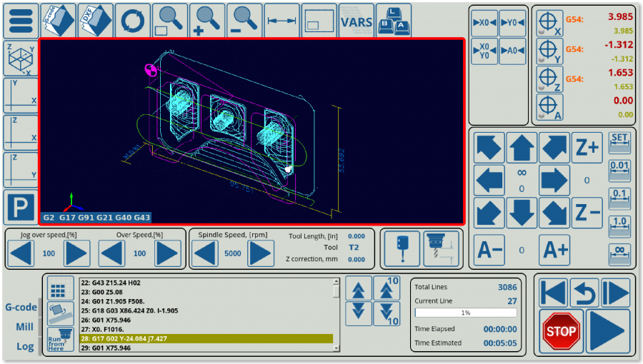This screenshot has height=364, width=643.
Task: Click the P park button
Action: point(21,207)
